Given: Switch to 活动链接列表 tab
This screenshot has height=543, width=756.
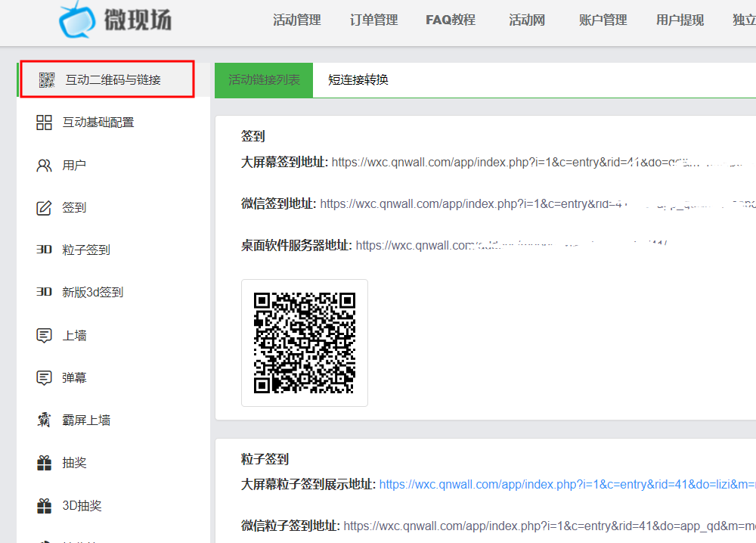Looking at the screenshot, I should click(x=264, y=80).
